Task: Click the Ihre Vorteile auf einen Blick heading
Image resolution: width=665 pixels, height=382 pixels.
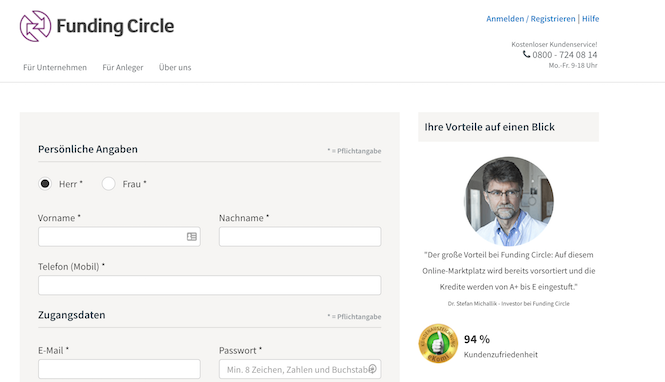Action: point(489,127)
